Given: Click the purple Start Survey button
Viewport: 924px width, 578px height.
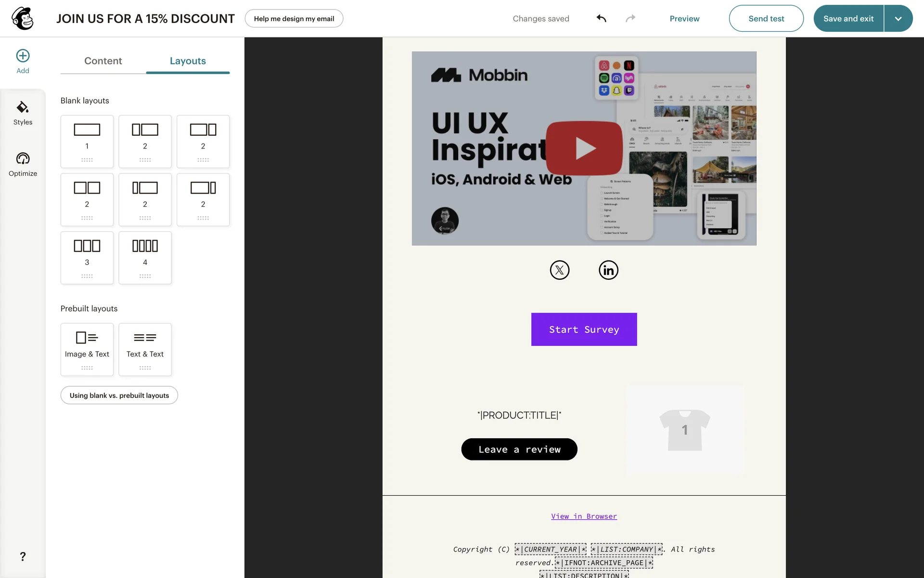Looking at the screenshot, I should [x=584, y=329].
